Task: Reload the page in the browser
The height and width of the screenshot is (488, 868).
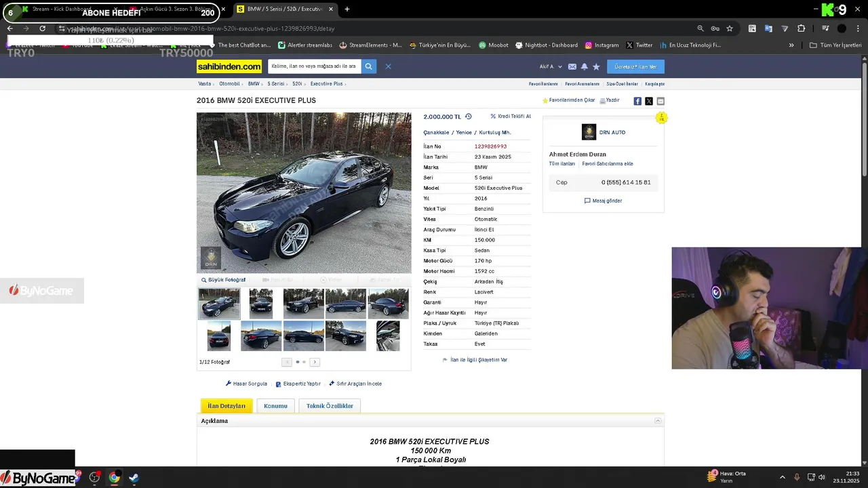Action: (42, 28)
